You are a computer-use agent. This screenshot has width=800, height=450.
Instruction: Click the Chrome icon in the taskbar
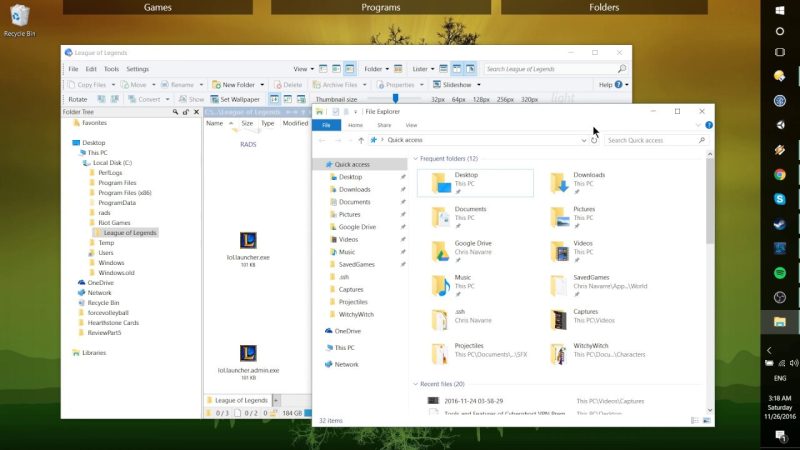(779, 174)
